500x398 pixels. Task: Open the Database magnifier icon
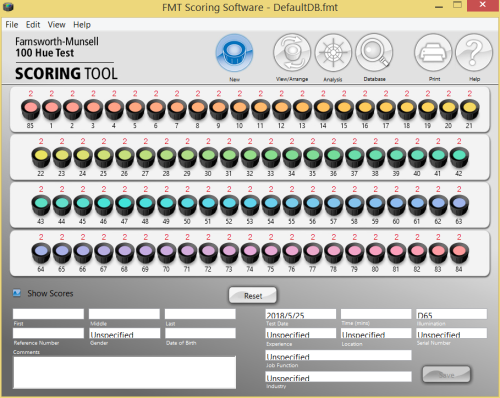pyautogui.click(x=374, y=53)
